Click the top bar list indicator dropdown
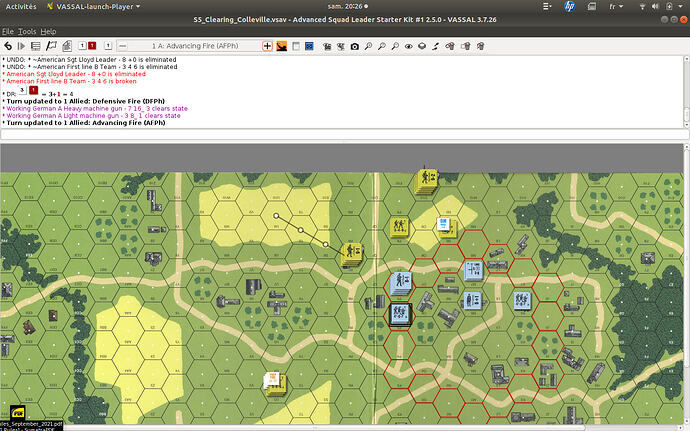This screenshot has height=431, width=690. pos(547,7)
